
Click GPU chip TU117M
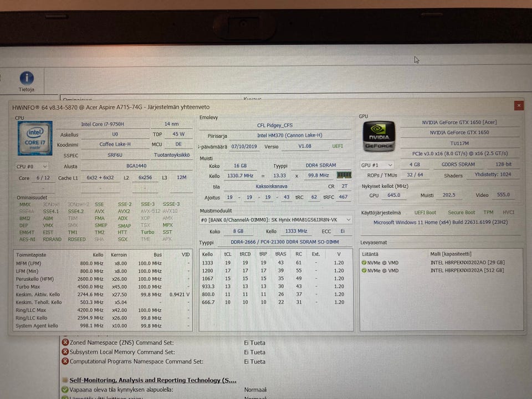(459, 143)
